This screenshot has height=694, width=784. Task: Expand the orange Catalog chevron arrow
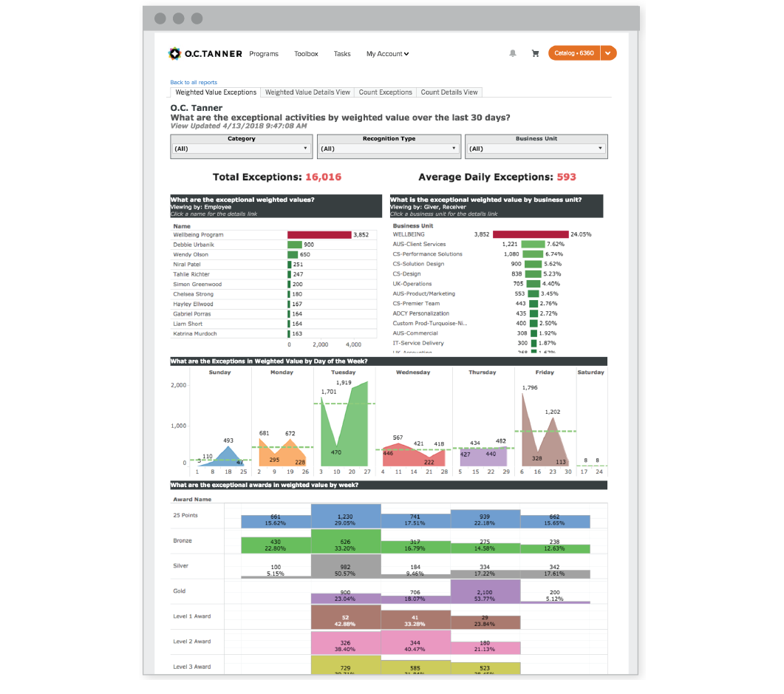(607, 53)
